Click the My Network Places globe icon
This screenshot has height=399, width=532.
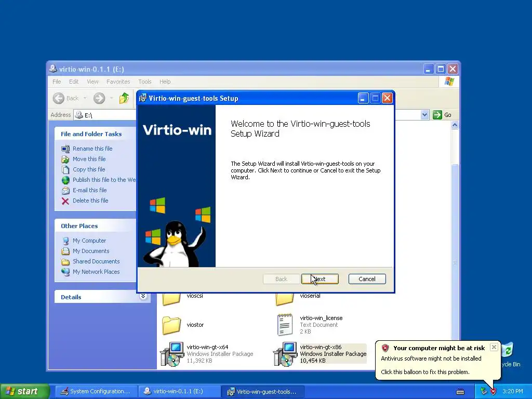(65, 272)
